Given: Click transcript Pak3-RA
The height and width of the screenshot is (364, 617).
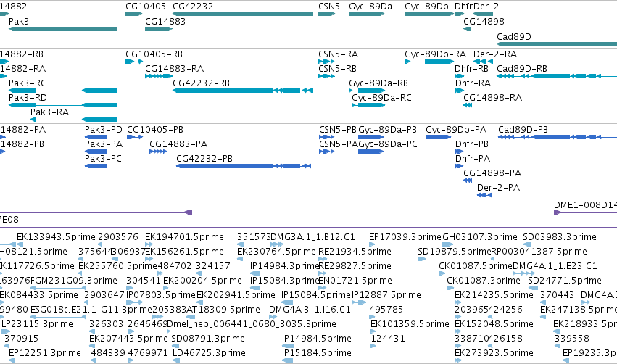Looking at the screenshot, I should point(74,120).
